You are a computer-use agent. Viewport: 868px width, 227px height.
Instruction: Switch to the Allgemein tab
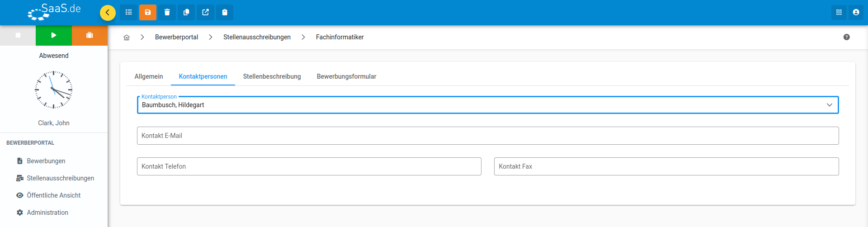tap(149, 76)
